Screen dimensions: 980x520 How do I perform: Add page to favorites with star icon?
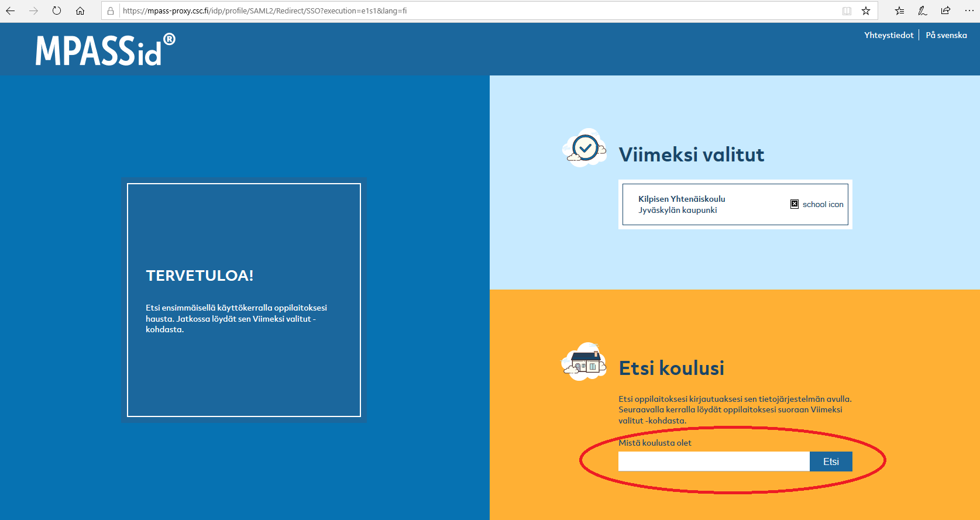(x=866, y=11)
